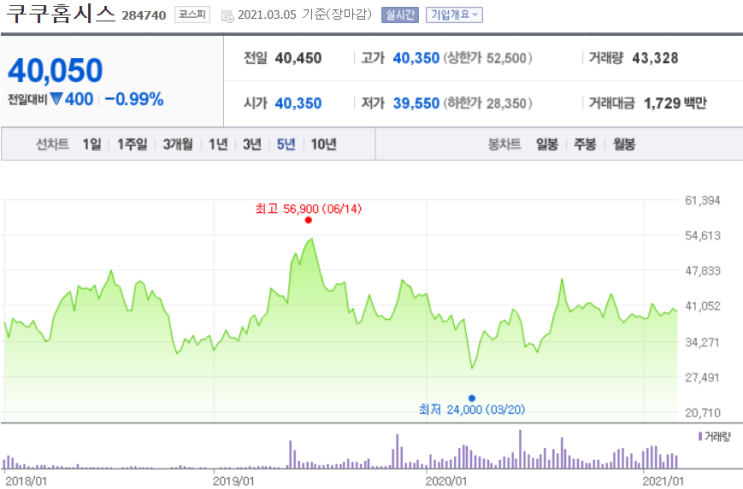The image size is (743, 489).
Task: Click the red 최고 56,900 marker dot
Action: pos(308,220)
